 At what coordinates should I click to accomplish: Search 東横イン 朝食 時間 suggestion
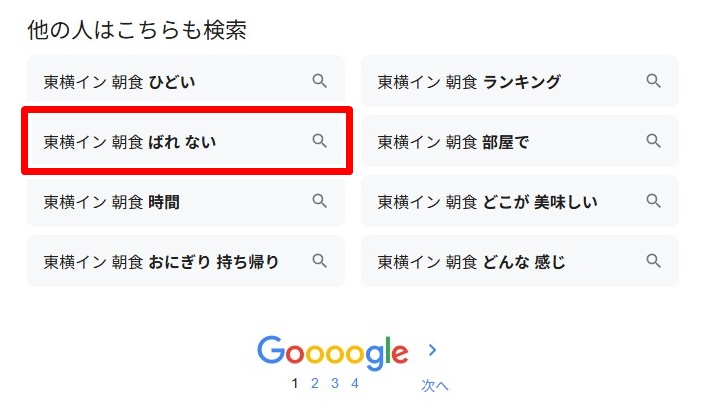click(x=112, y=202)
